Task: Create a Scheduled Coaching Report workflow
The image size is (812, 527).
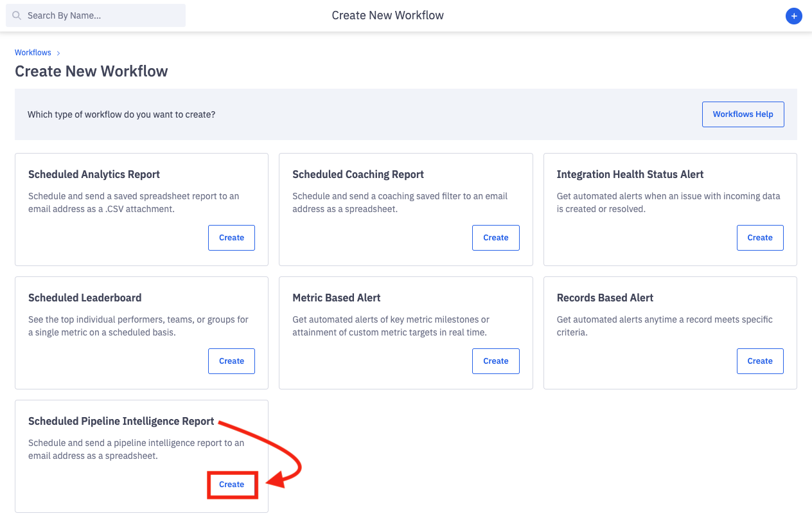Action: coord(495,238)
